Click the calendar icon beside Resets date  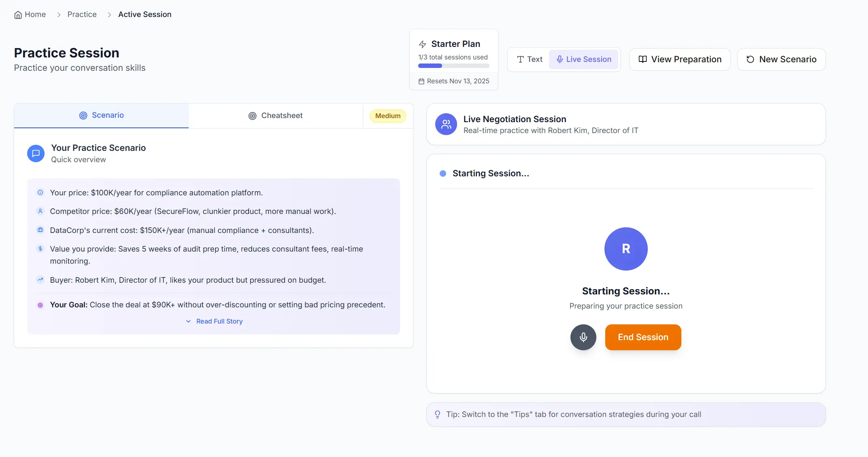click(x=421, y=81)
